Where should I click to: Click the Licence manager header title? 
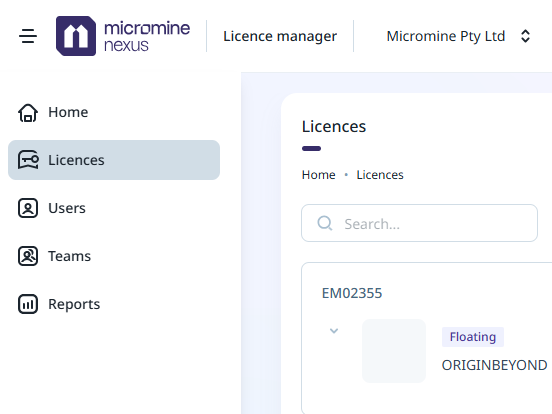pos(280,36)
